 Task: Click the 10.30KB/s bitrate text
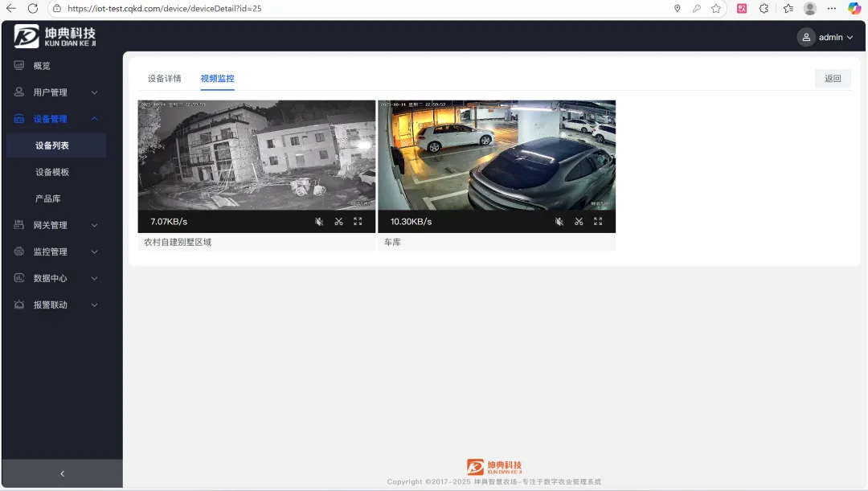click(411, 222)
